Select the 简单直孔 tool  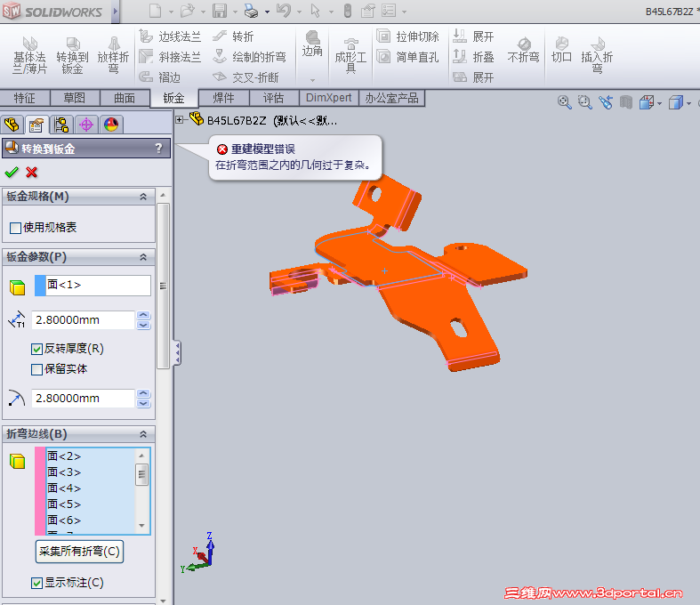[407, 57]
